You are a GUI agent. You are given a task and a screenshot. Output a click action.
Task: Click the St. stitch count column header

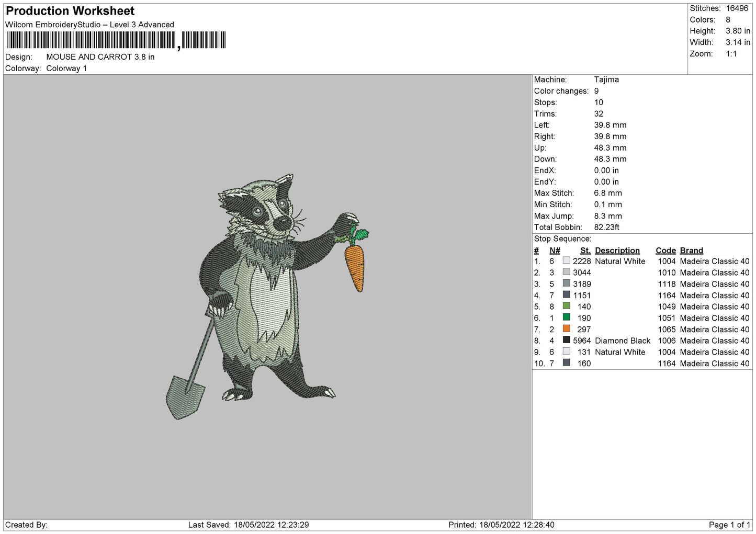[585, 251]
